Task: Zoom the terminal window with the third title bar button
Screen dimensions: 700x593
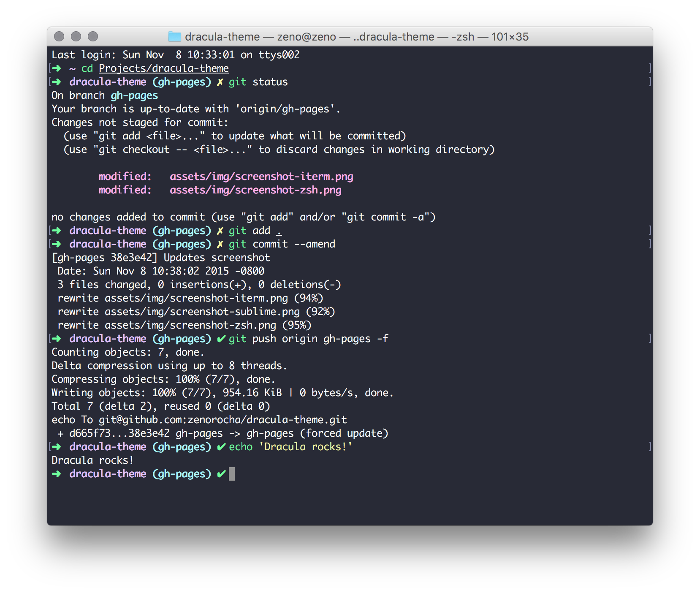Action: 93,37
